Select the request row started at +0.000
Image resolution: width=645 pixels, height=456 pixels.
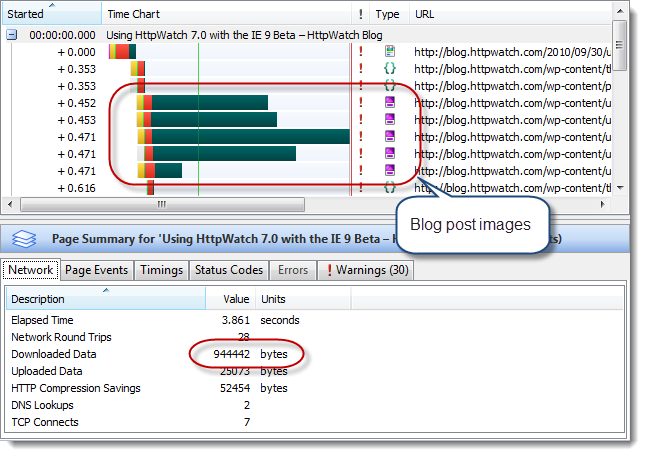[307, 52]
